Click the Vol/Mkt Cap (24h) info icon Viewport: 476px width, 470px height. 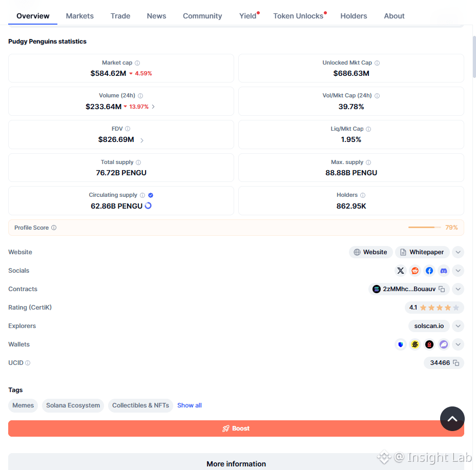377,96
